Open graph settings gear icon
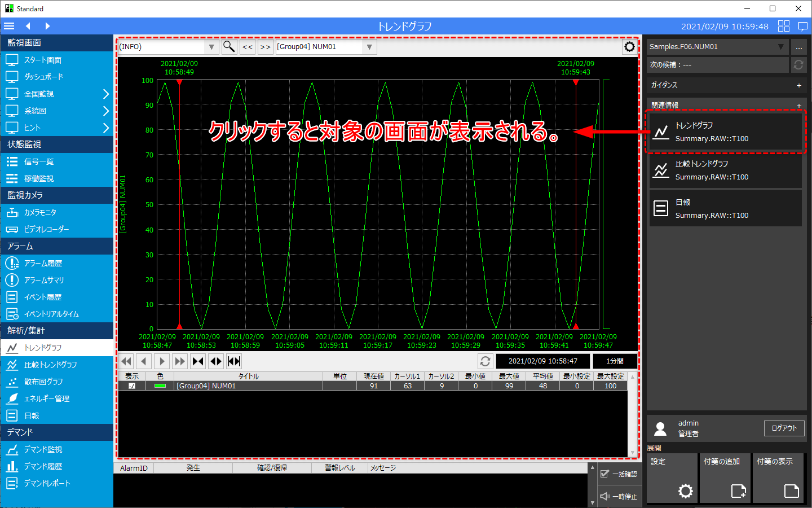The width and height of the screenshot is (812, 508). click(x=629, y=47)
